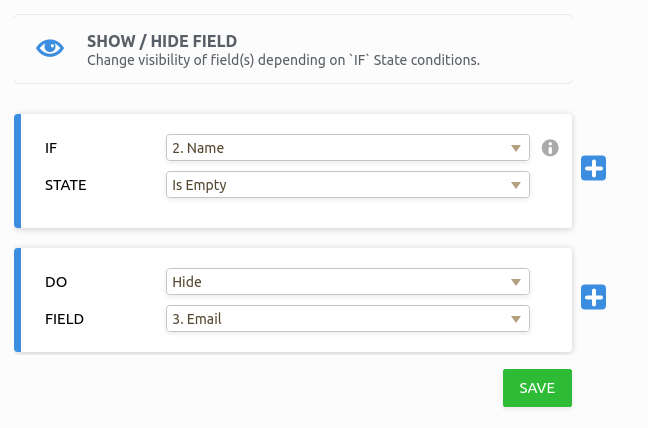Open the IF dropdown showing "2. Name"
The width and height of the screenshot is (648, 428).
(x=347, y=148)
